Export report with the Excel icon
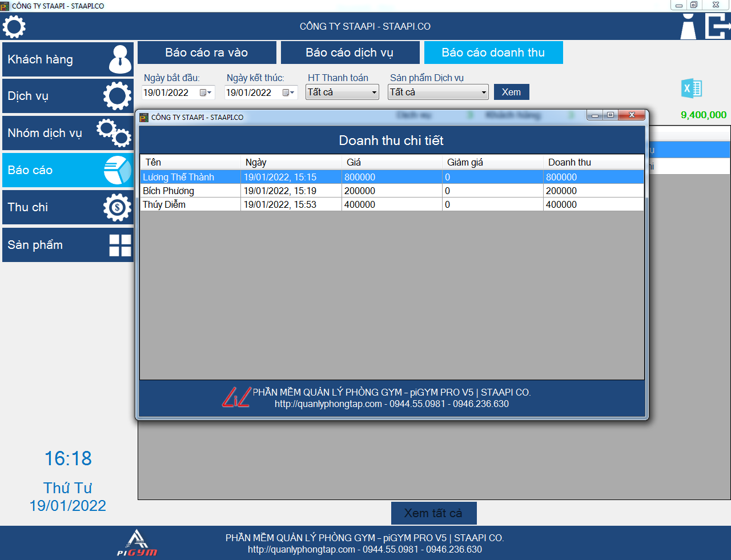This screenshot has width=731, height=560. pos(692,89)
